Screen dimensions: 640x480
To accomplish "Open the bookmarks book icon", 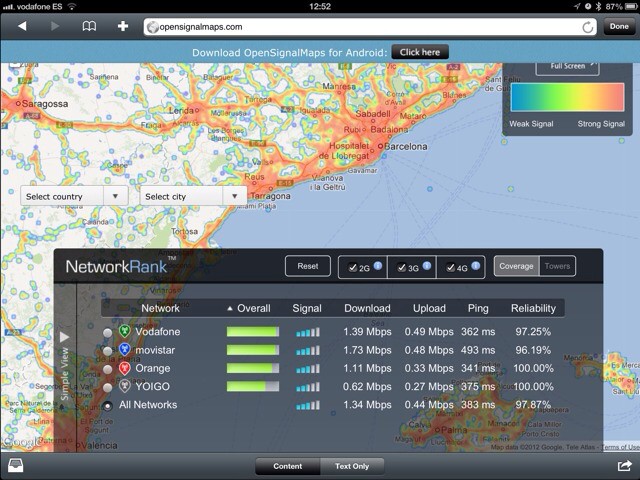I will [89, 26].
